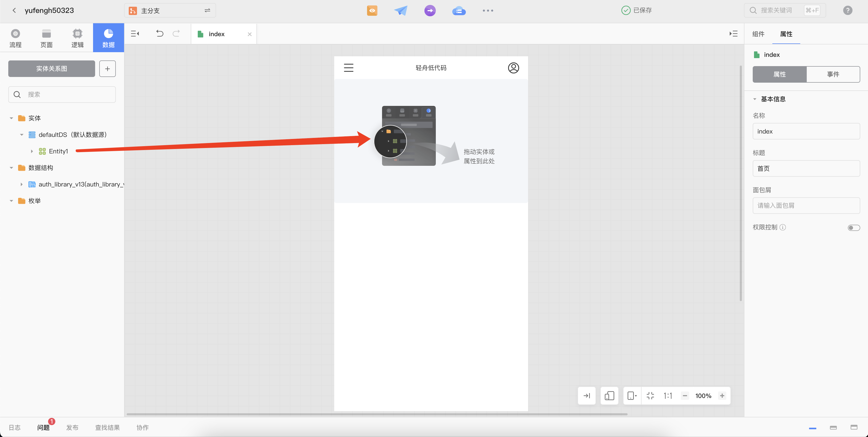Open the three-dot more menu
This screenshot has width=868, height=437.
coord(488,10)
